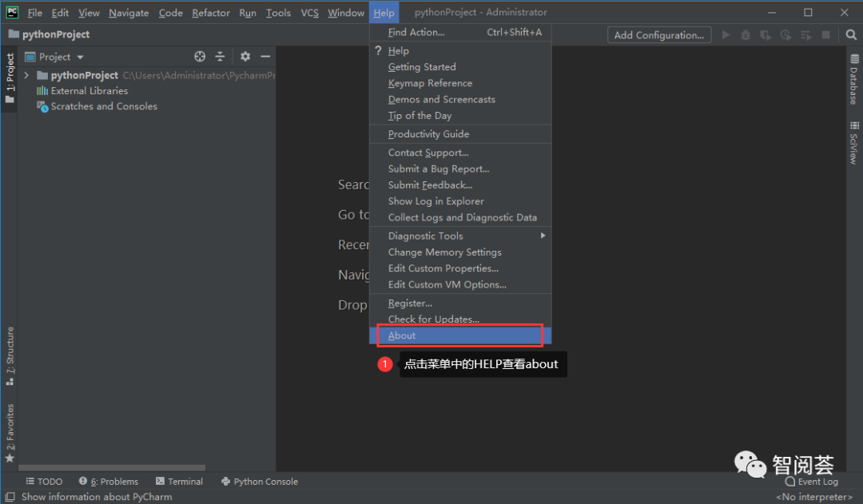Open Tip of the Day
Image resolution: width=863 pixels, height=504 pixels.
(460, 116)
